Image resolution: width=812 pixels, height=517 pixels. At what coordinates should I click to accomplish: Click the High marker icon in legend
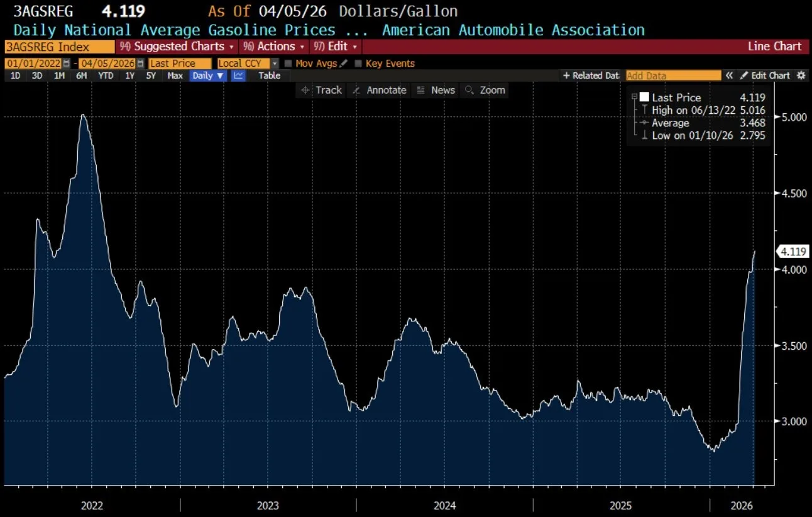click(x=644, y=110)
